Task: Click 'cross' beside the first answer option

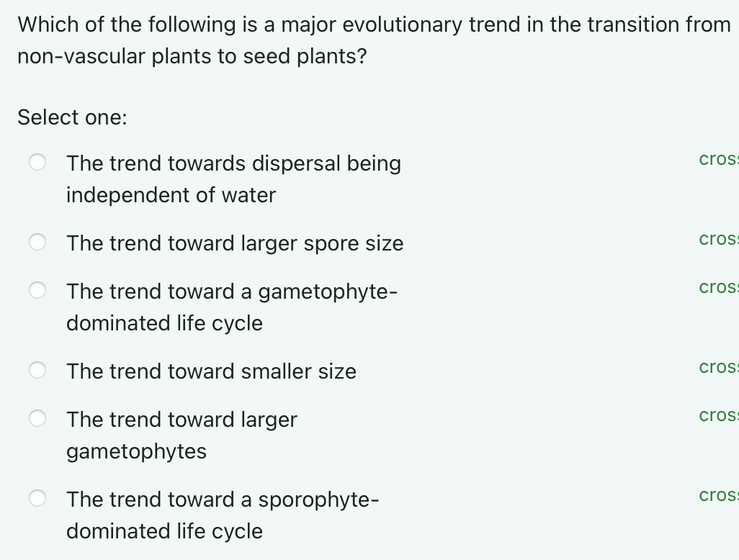Action: click(x=717, y=159)
